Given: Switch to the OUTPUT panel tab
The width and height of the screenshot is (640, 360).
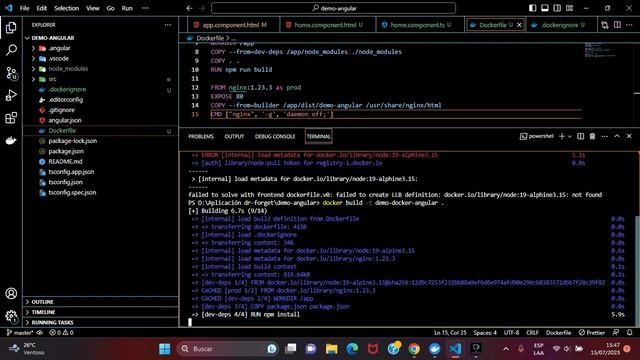Looking at the screenshot, I should [x=234, y=136].
